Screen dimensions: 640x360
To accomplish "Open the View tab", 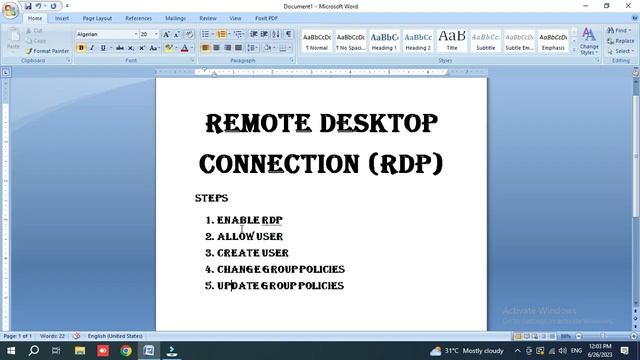I will (x=235, y=18).
